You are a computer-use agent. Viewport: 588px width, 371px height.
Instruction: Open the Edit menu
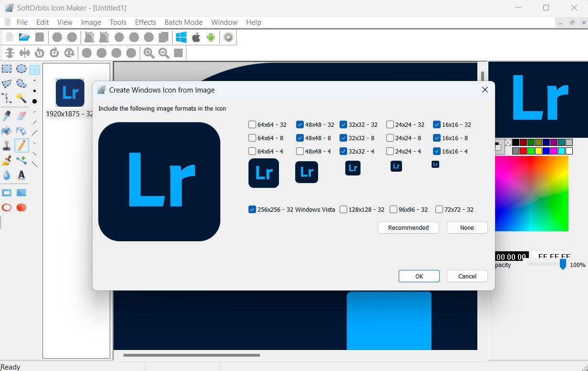point(42,22)
